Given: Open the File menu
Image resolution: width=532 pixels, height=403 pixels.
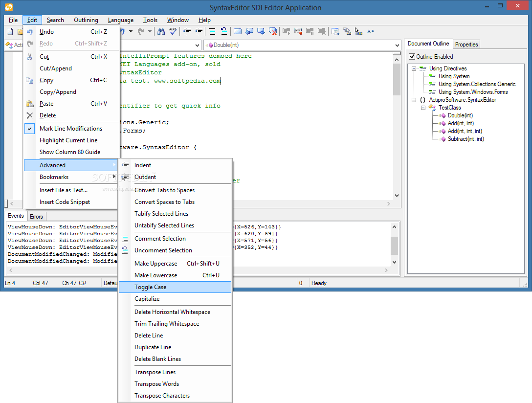Looking at the screenshot, I should 13,20.
